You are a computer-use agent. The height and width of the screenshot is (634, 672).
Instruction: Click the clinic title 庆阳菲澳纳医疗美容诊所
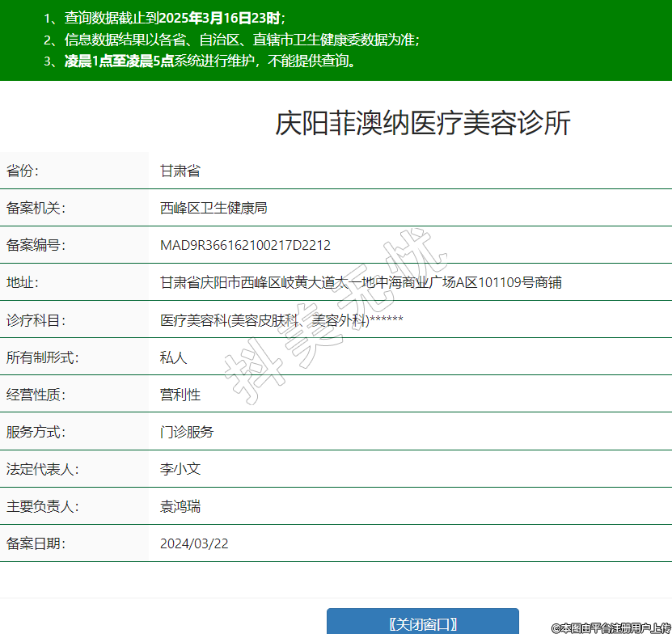pyautogui.click(x=423, y=123)
